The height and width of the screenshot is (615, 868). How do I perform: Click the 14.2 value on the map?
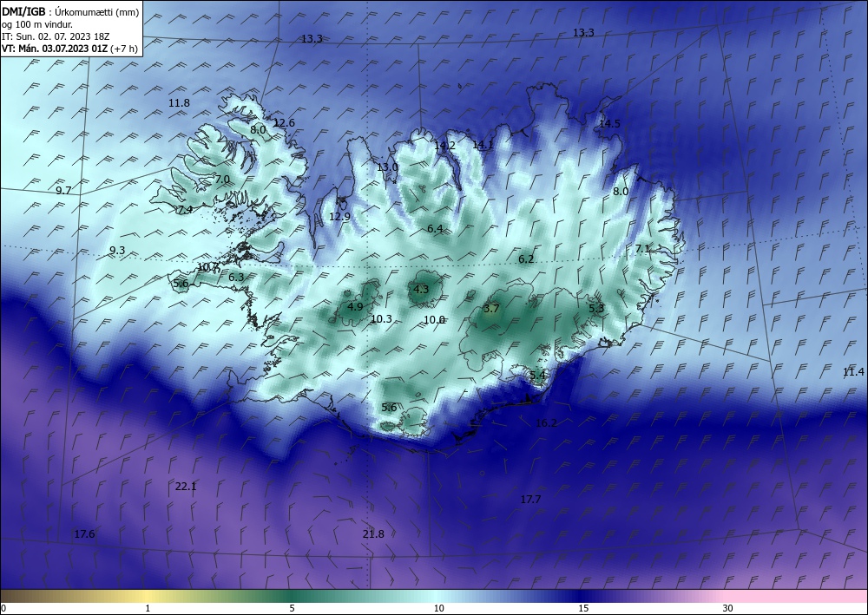444,146
